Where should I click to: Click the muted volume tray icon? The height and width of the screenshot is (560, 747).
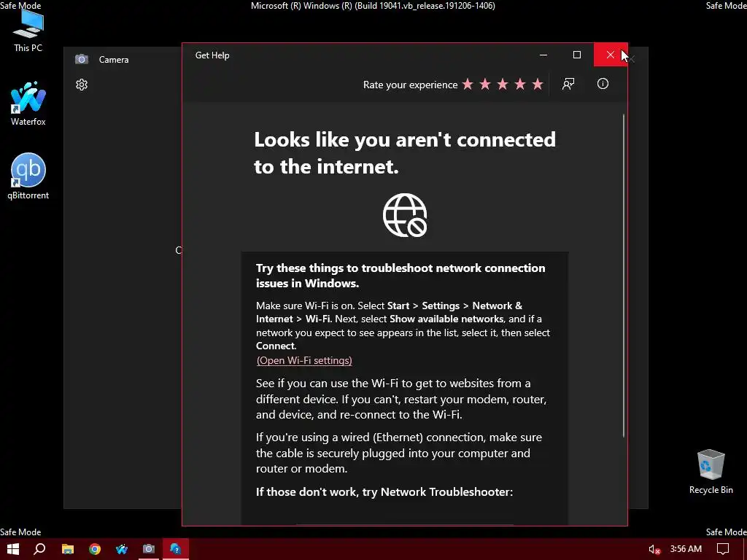tap(654, 550)
